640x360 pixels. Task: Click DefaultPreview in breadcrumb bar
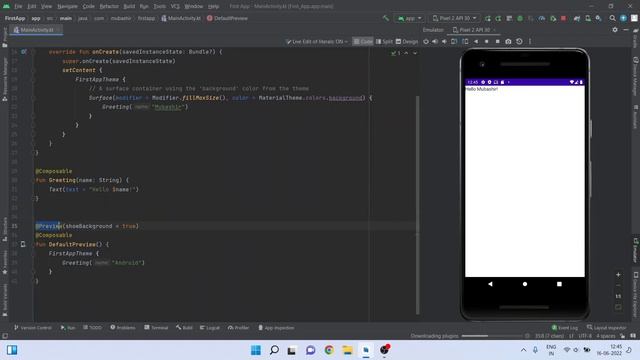tap(227, 18)
